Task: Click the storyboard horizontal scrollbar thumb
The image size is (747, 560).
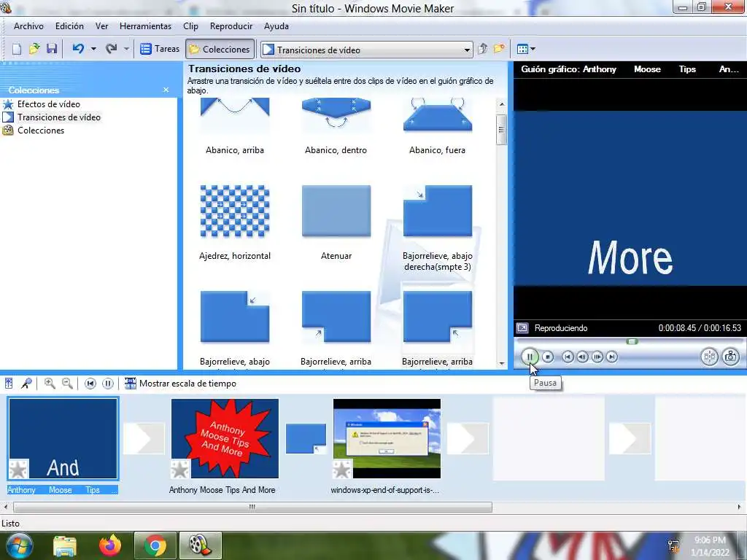Action: 252,507
